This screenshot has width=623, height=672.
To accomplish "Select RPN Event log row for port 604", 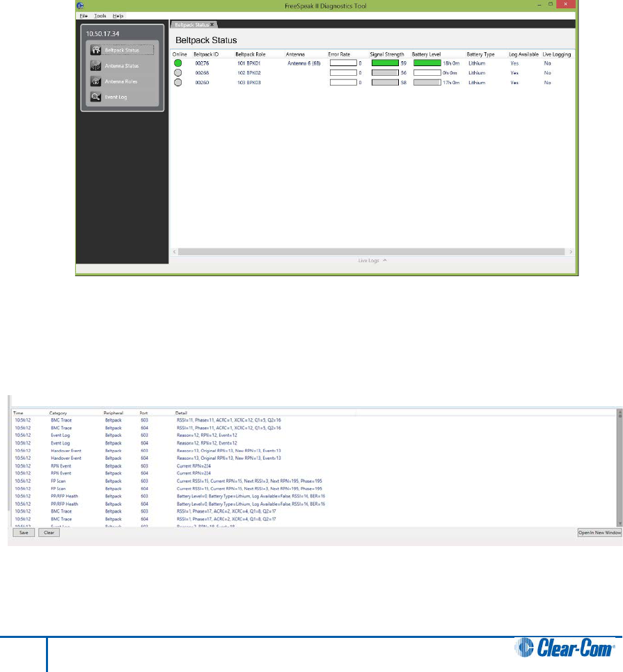I will click(x=315, y=474).
